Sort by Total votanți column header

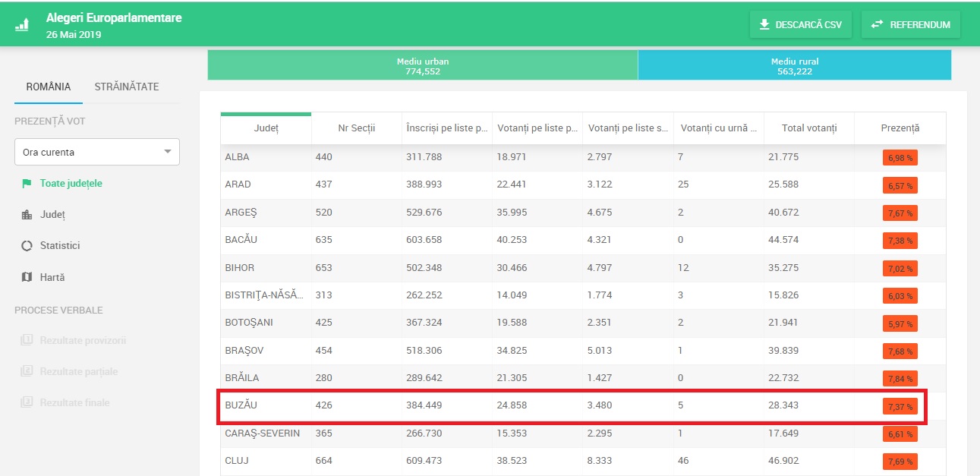[x=808, y=128]
